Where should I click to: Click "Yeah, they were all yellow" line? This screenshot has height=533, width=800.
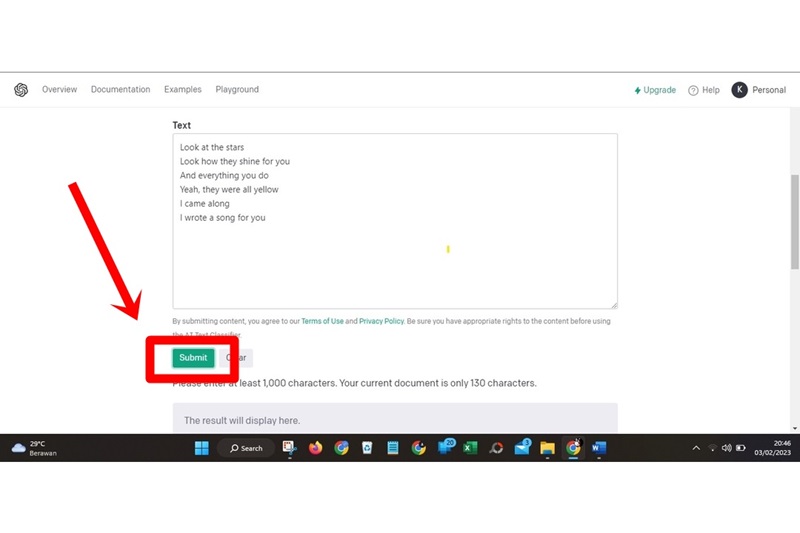point(229,189)
